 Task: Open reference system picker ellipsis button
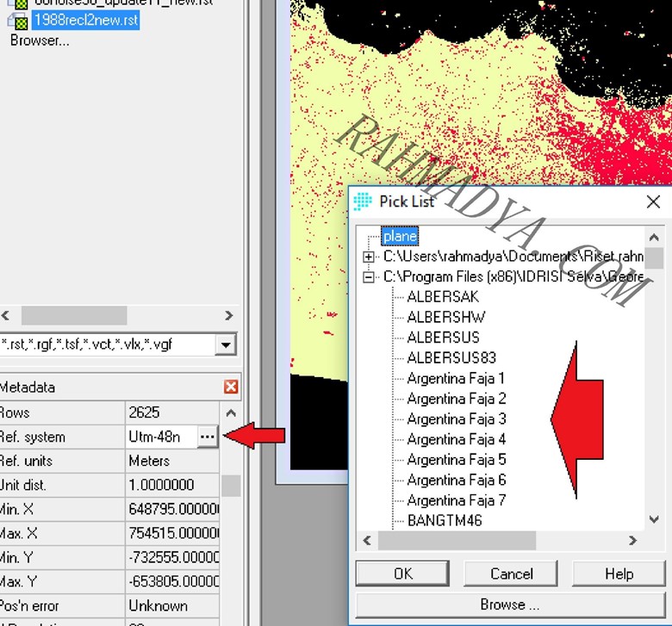click(x=207, y=437)
